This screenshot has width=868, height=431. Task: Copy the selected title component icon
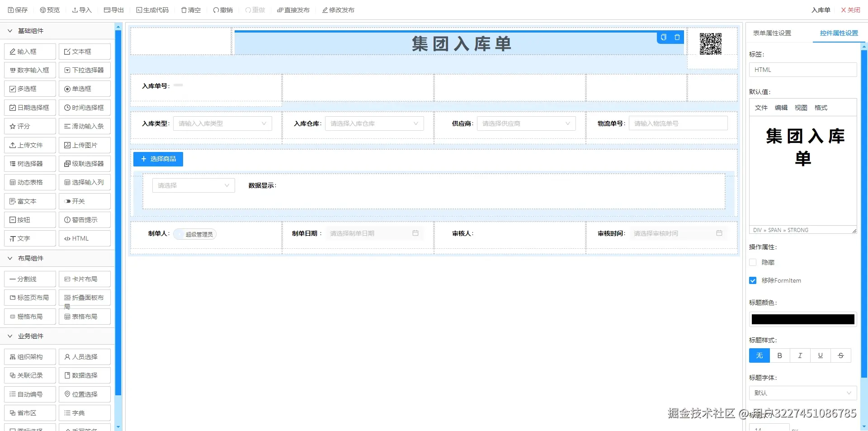pos(664,38)
